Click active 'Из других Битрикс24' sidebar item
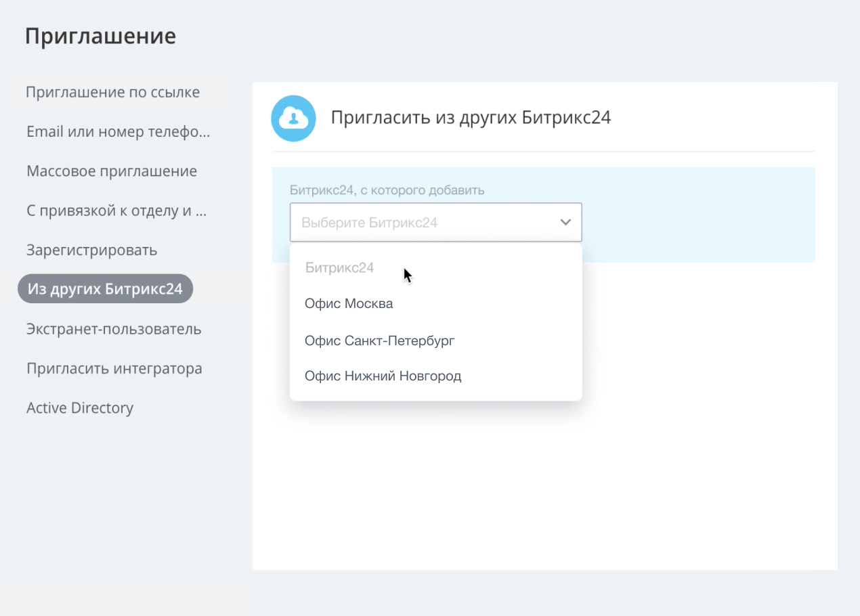 click(105, 290)
